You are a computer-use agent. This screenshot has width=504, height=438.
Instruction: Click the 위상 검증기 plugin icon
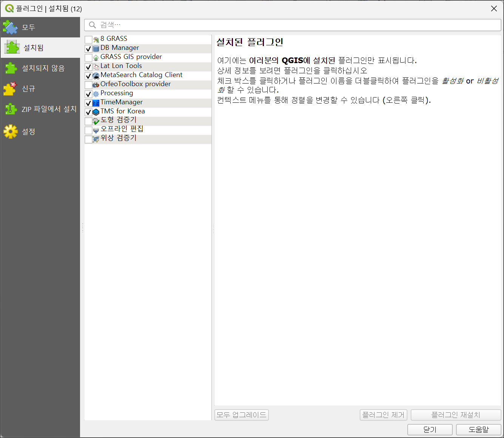[x=96, y=139]
